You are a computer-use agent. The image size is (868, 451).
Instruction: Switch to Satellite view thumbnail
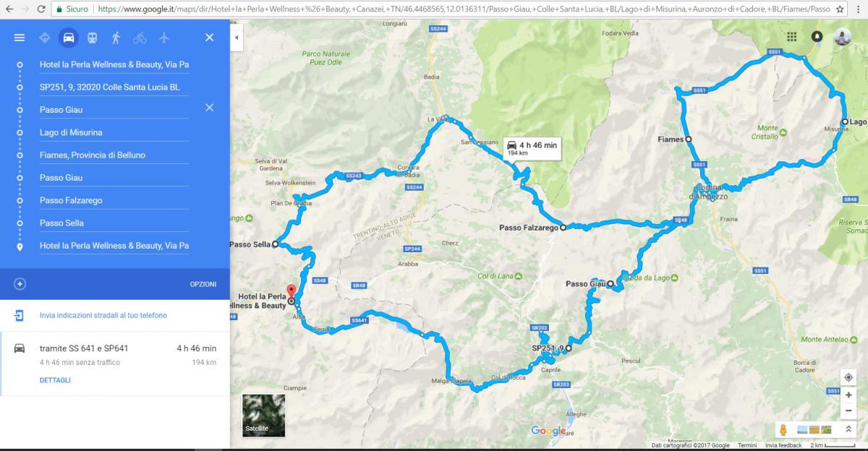point(263,416)
